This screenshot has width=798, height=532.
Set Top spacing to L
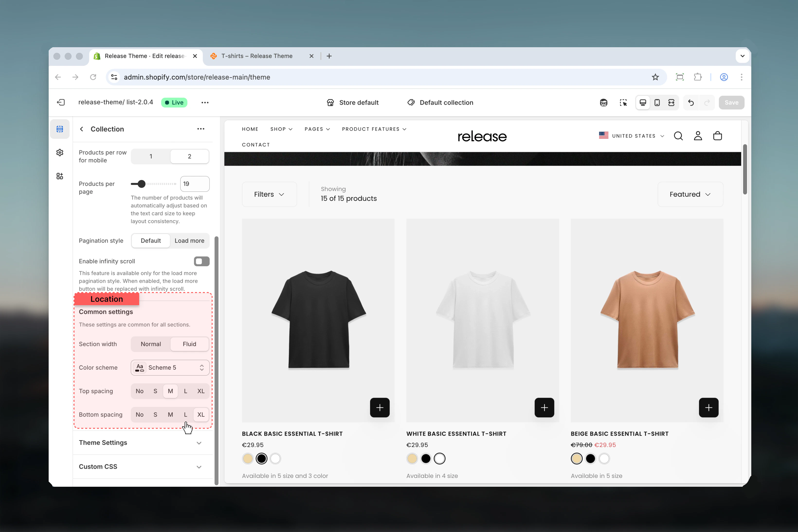click(185, 391)
